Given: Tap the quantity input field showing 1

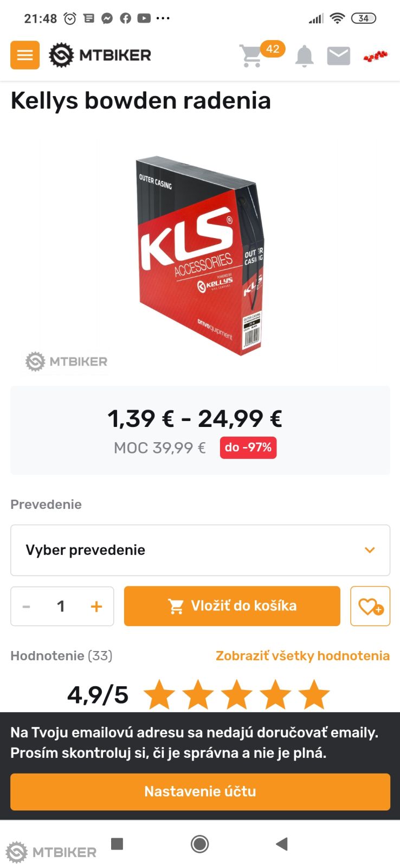Looking at the screenshot, I should (x=61, y=606).
